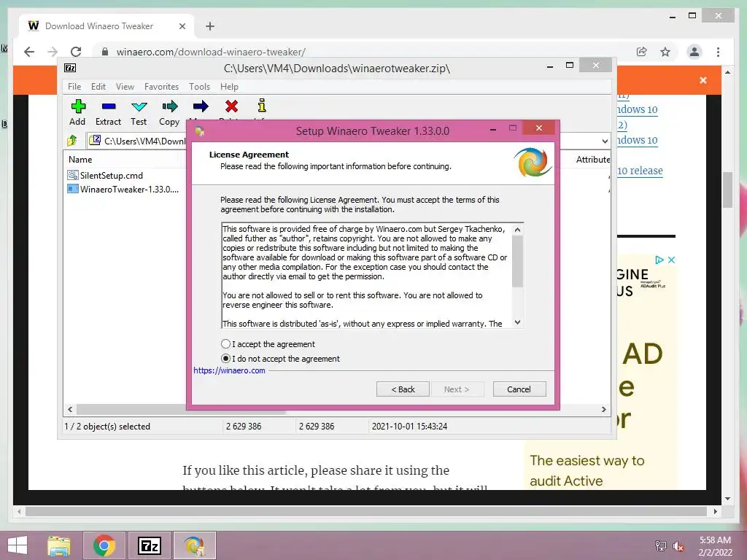This screenshot has height=560, width=747.
Task: Click the muted speaker tray icon
Action: (x=678, y=546)
